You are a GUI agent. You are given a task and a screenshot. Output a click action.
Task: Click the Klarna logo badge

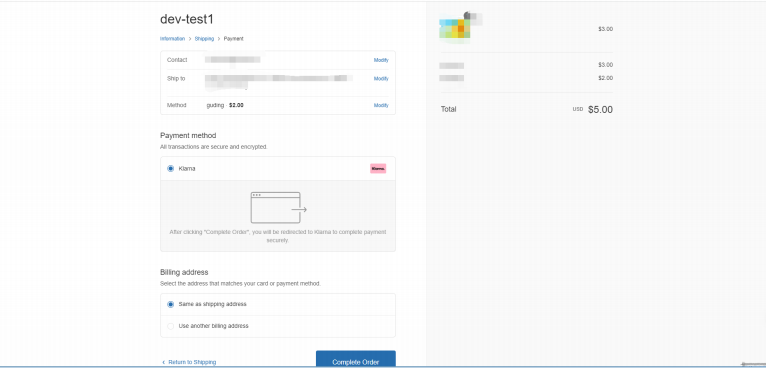click(378, 168)
